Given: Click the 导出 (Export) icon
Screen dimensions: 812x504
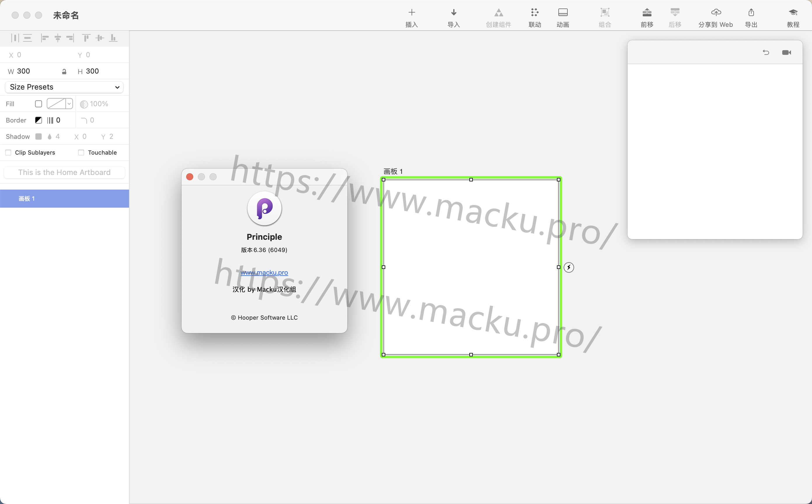Looking at the screenshot, I should 751,13.
